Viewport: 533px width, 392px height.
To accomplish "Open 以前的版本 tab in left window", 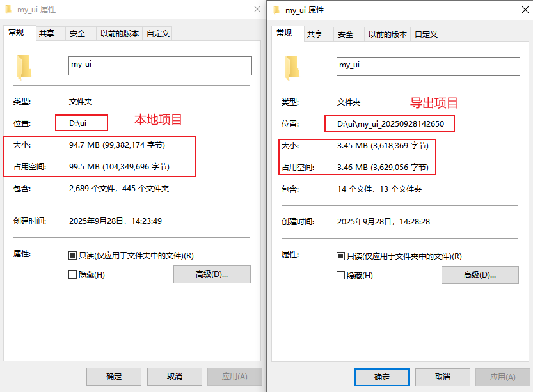I will point(119,34).
